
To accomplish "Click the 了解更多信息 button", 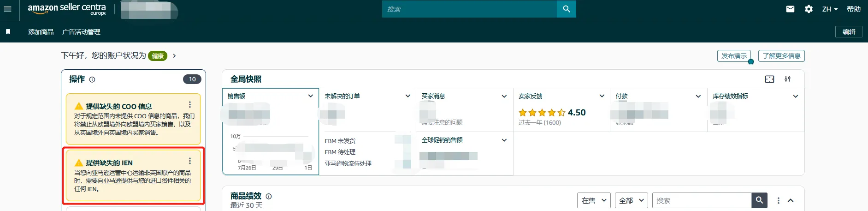I will pos(781,56).
